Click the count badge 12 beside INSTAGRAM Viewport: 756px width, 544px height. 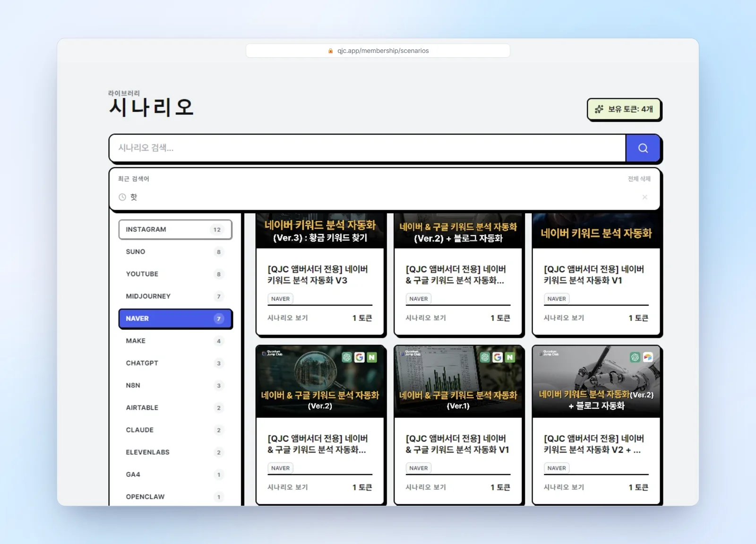coord(217,230)
